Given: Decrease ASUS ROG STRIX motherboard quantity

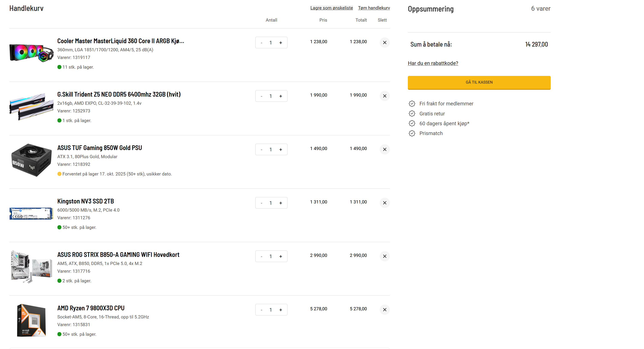Looking at the screenshot, I should tap(262, 256).
